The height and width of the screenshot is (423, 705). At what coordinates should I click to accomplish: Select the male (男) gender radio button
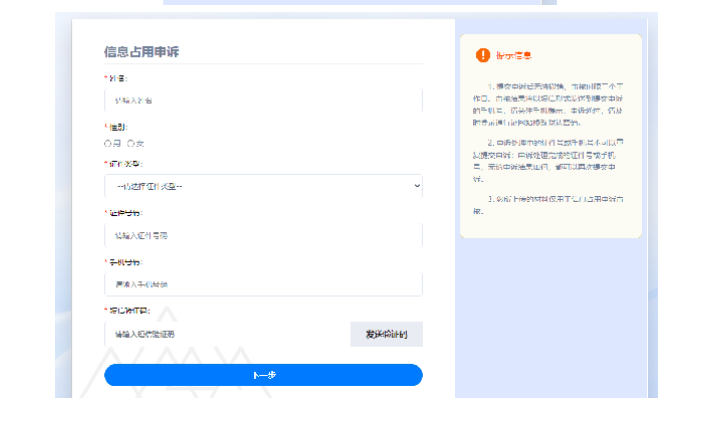tap(108, 143)
